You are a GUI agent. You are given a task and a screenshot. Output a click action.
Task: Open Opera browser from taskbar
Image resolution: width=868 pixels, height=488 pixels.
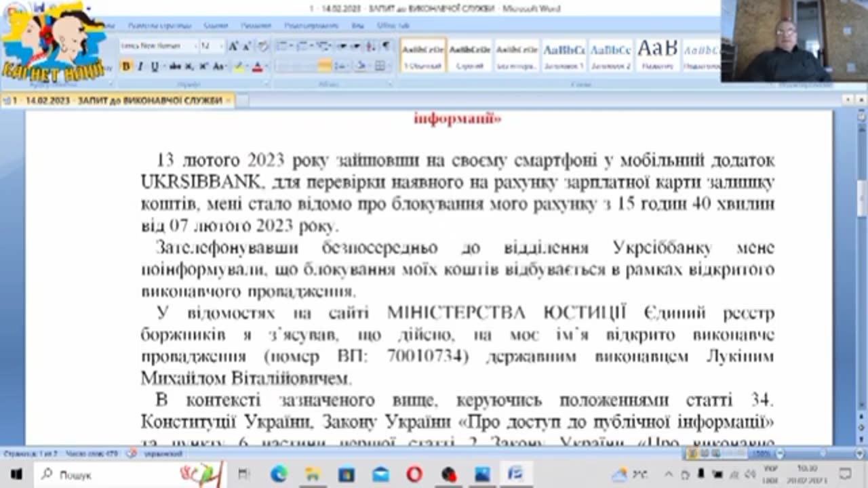tap(414, 474)
